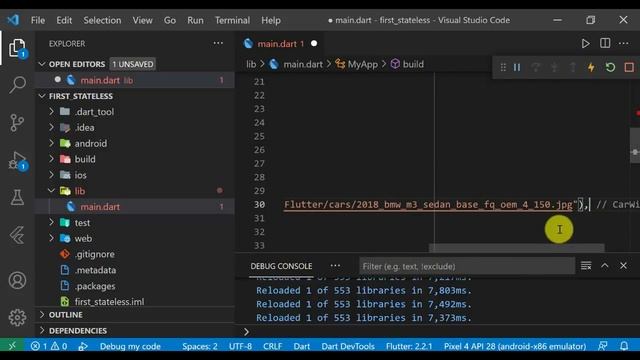Open the Search view in activity bar
Screen dimensions: 640x360
pyautogui.click(x=17, y=84)
